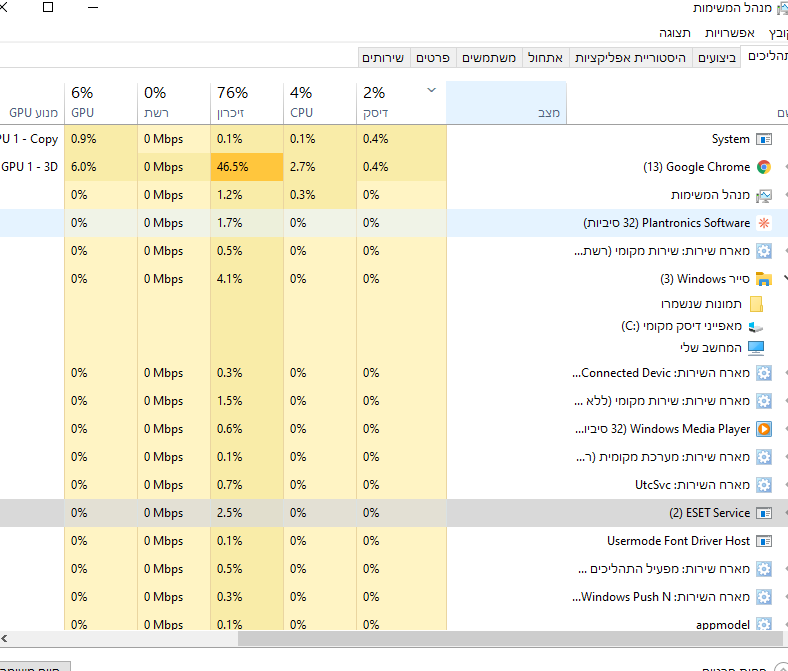Expand the ESET Service process group
Image resolution: width=788 pixels, height=671 pixels.
click(784, 513)
